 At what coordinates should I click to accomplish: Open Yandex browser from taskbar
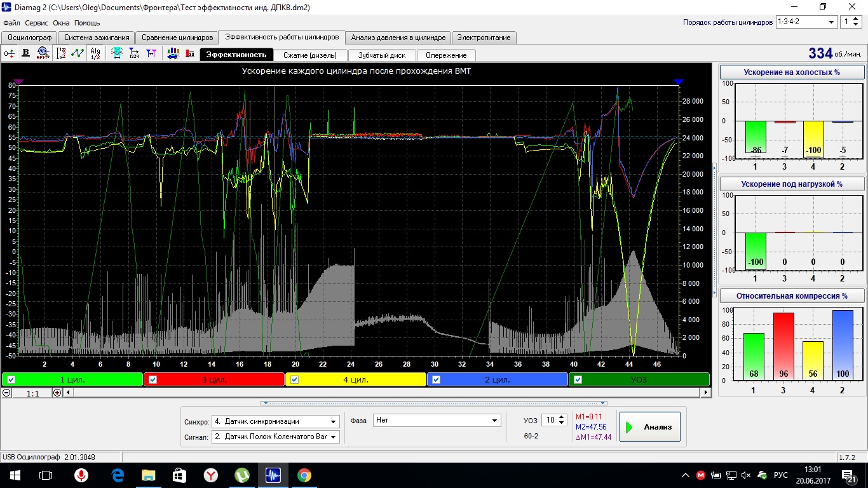(x=212, y=475)
